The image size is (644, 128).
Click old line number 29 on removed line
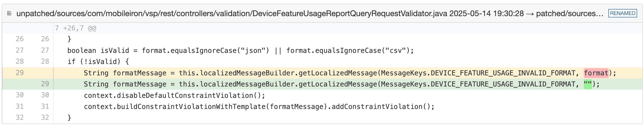click(20, 73)
